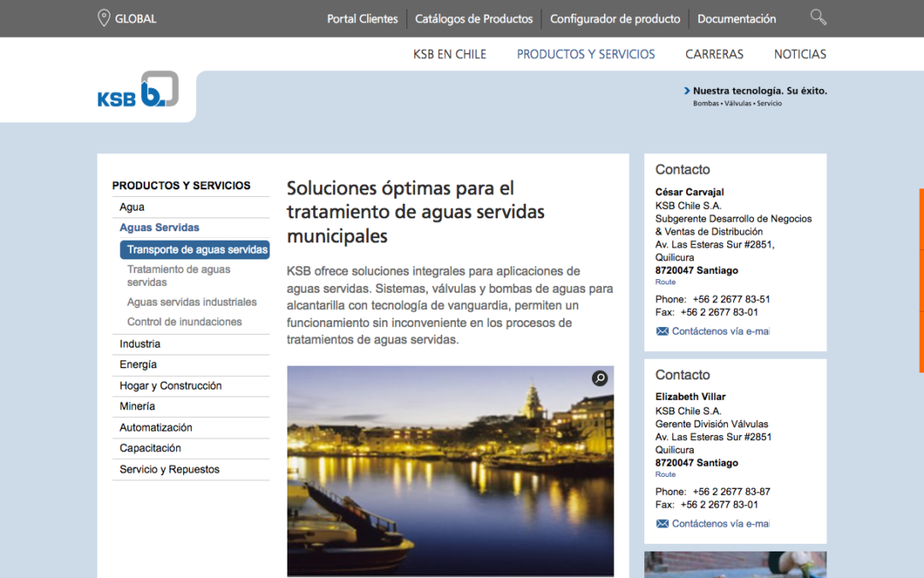The width and height of the screenshot is (924, 578).
Task: Open Configurador de producto
Action: [614, 19]
